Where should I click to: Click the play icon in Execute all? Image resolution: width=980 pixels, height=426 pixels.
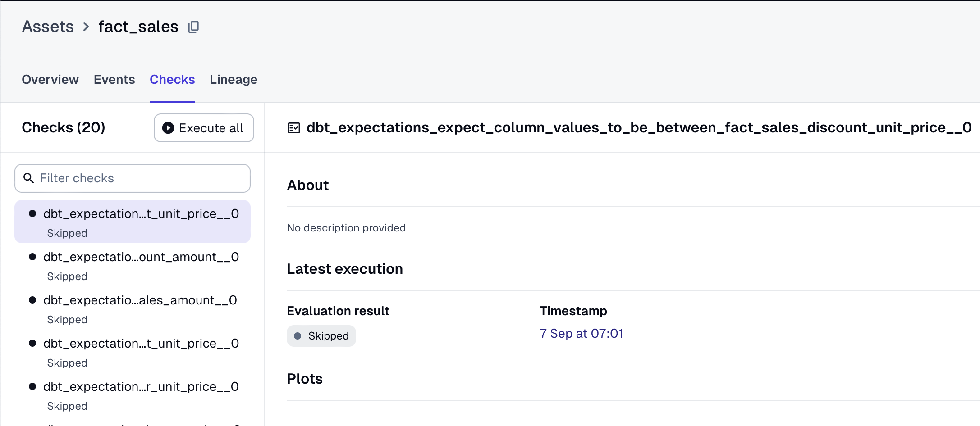[x=168, y=128]
